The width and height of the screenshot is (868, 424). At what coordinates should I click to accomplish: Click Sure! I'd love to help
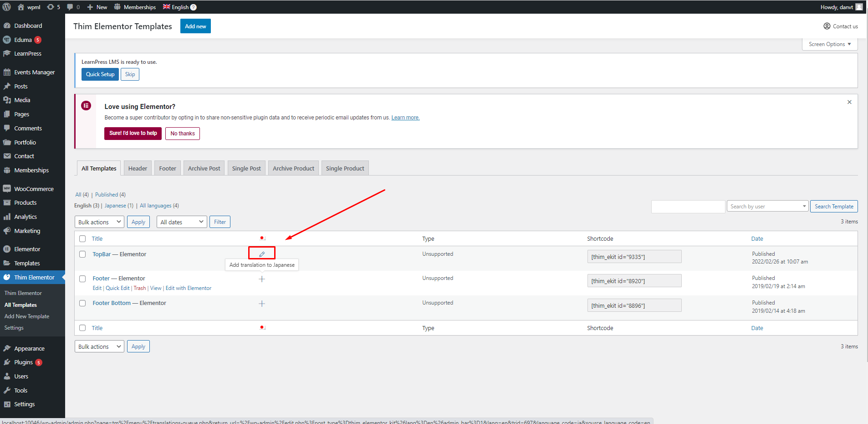pyautogui.click(x=133, y=133)
